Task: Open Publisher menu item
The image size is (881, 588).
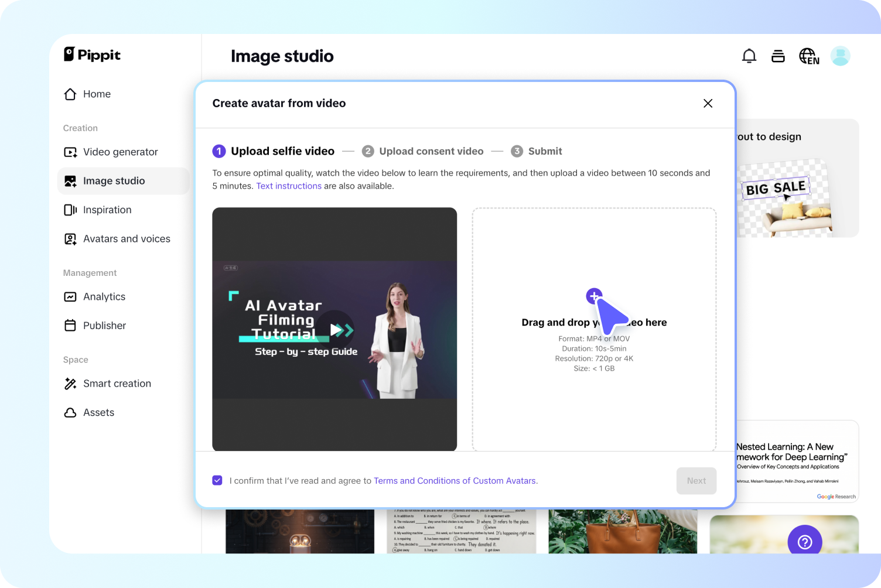Action: pos(124,326)
